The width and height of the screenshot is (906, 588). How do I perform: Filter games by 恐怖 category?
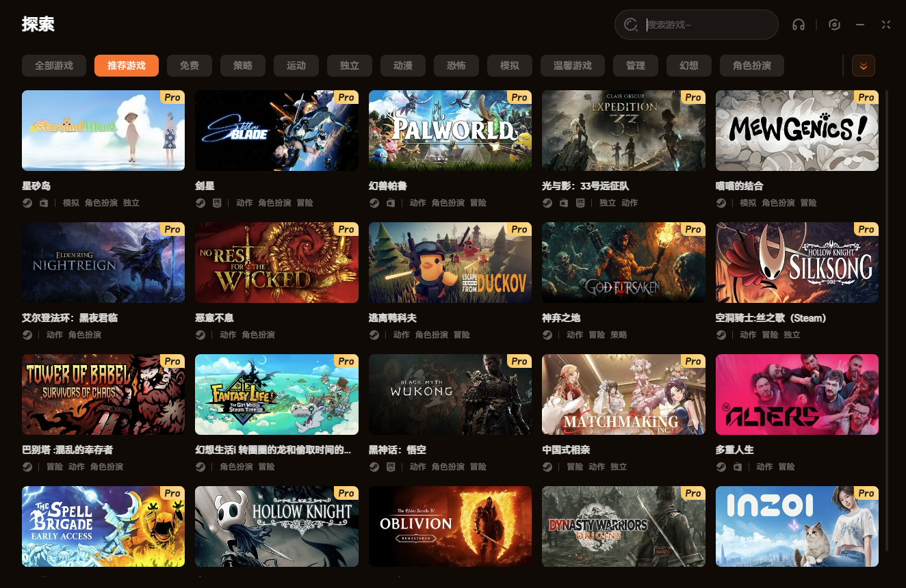[456, 66]
